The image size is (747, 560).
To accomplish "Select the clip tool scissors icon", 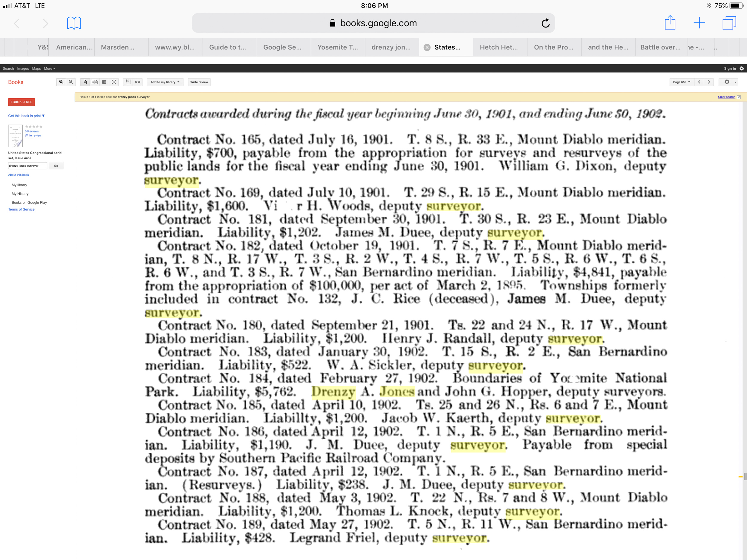I will [128, 82].
